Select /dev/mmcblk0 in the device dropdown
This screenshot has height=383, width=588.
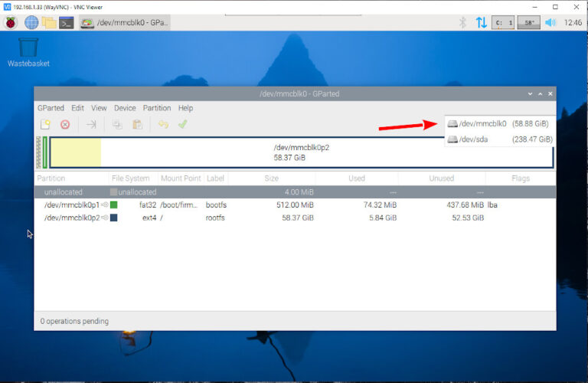tap(499, 123)
